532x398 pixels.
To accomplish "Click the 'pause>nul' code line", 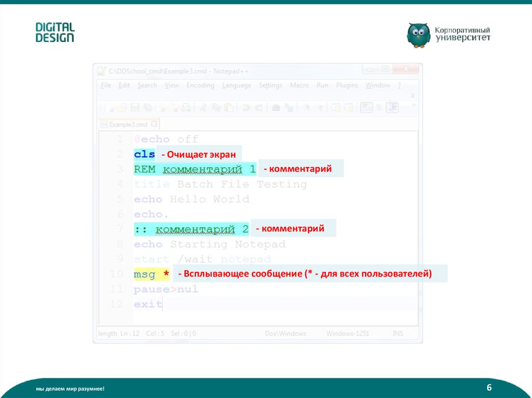I will pos(166,289).
